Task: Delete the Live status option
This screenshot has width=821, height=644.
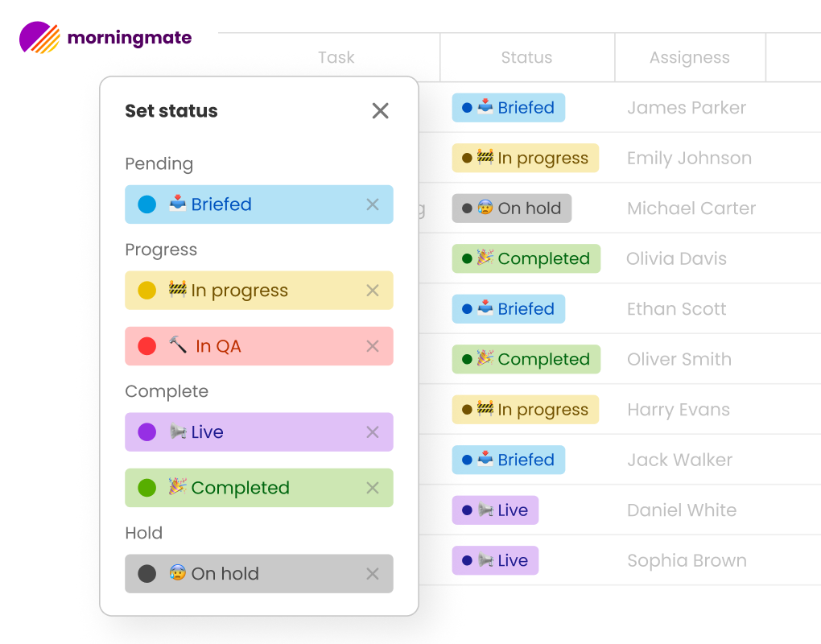Action: (x=373, y=432)
